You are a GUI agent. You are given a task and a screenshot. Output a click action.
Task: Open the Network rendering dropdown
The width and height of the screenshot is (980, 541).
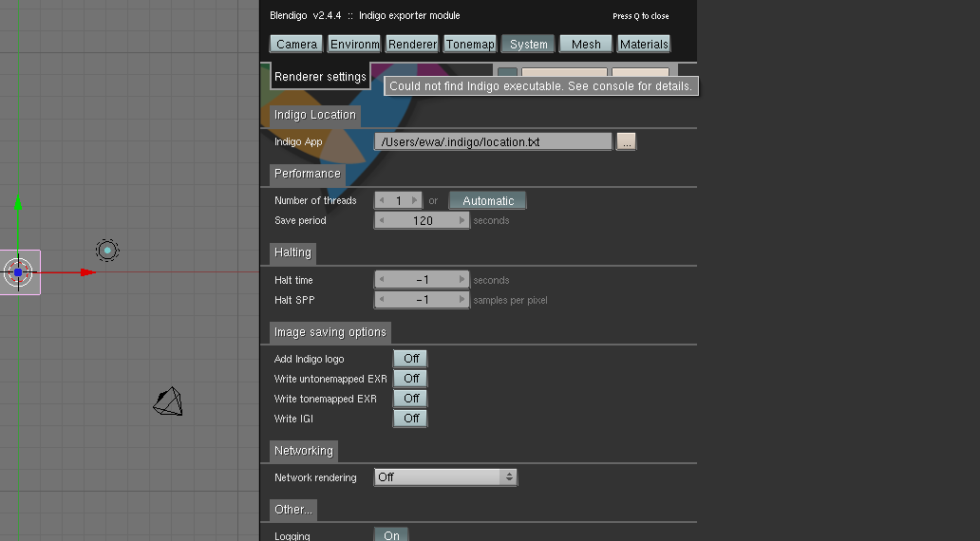(x=445, y=477)
